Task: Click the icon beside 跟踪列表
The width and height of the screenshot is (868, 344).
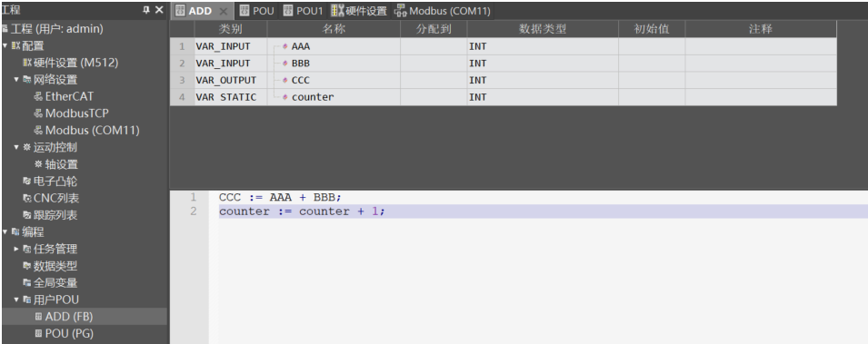Action: point(27,214)
